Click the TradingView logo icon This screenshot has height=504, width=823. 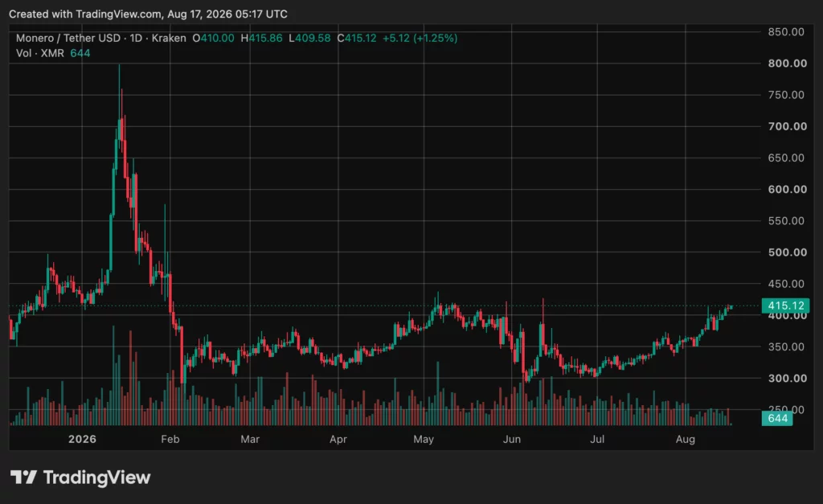point(23,477)
